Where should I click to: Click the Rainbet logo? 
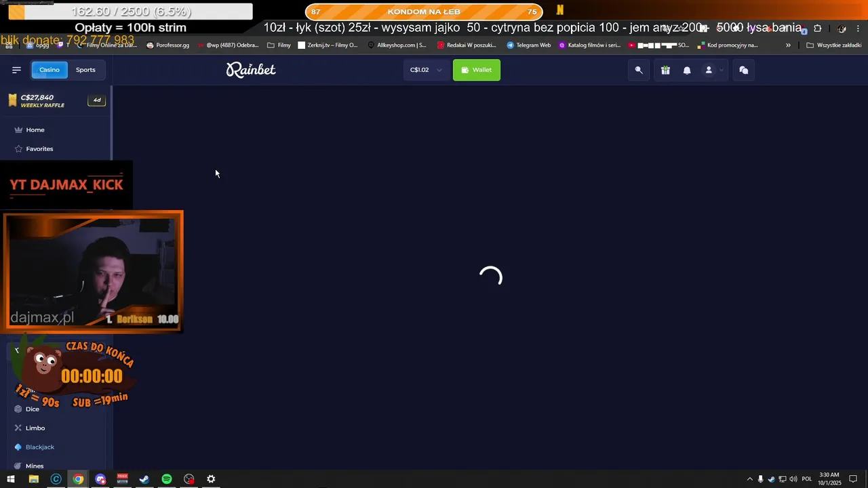[x=251, y=70]
